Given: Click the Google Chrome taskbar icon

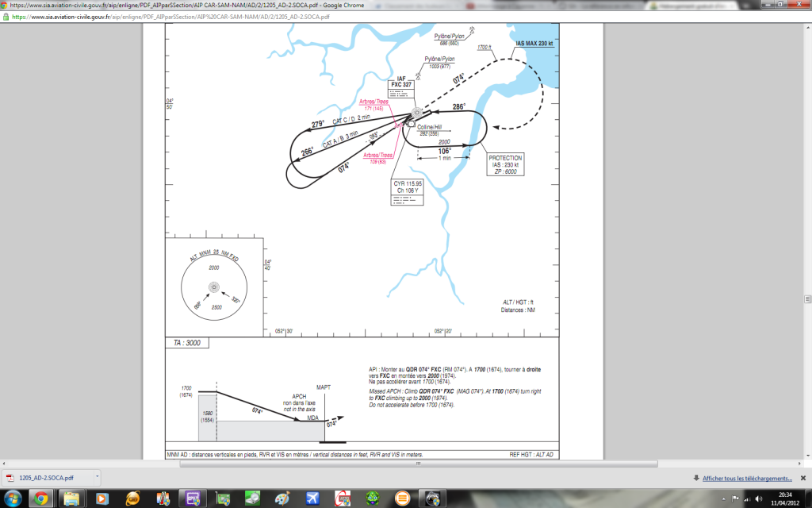Looking at the screenshot, I should point(41,498).
